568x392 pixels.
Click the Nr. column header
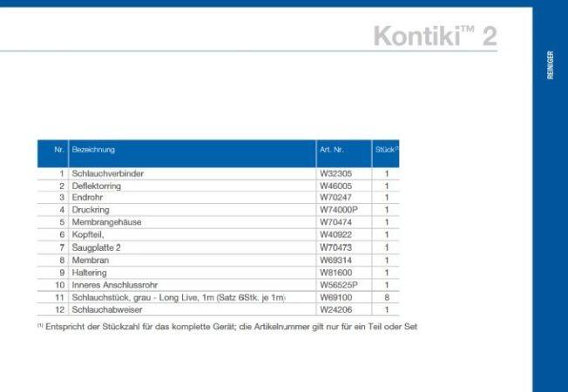pos(59,150)
